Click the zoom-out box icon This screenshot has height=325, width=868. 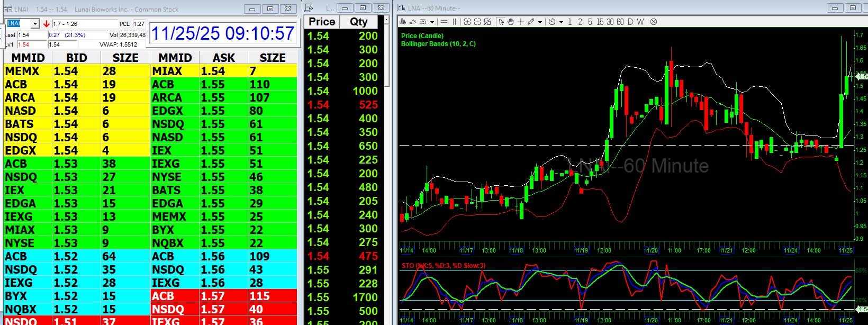(x=477, y=22)
